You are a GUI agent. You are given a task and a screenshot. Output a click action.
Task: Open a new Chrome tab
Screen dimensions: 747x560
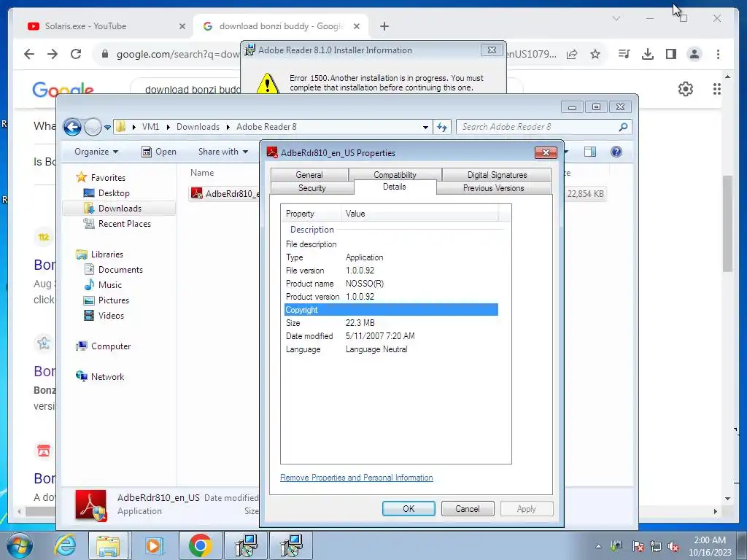384,26
